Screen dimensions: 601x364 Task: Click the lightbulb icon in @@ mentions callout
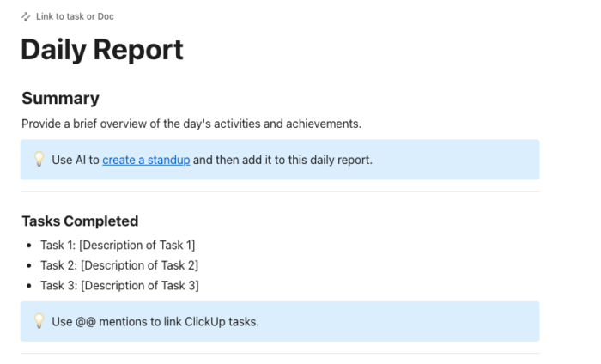tap(39, 321)
